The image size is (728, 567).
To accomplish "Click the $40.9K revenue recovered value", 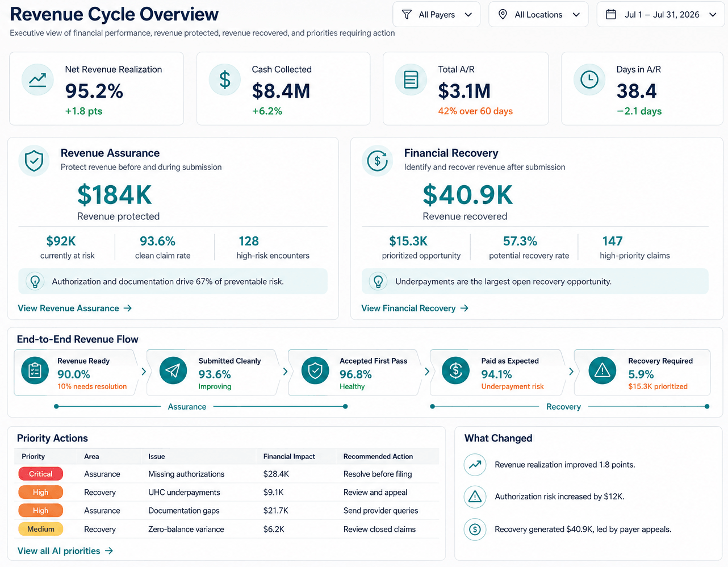I will click(468, 195).
